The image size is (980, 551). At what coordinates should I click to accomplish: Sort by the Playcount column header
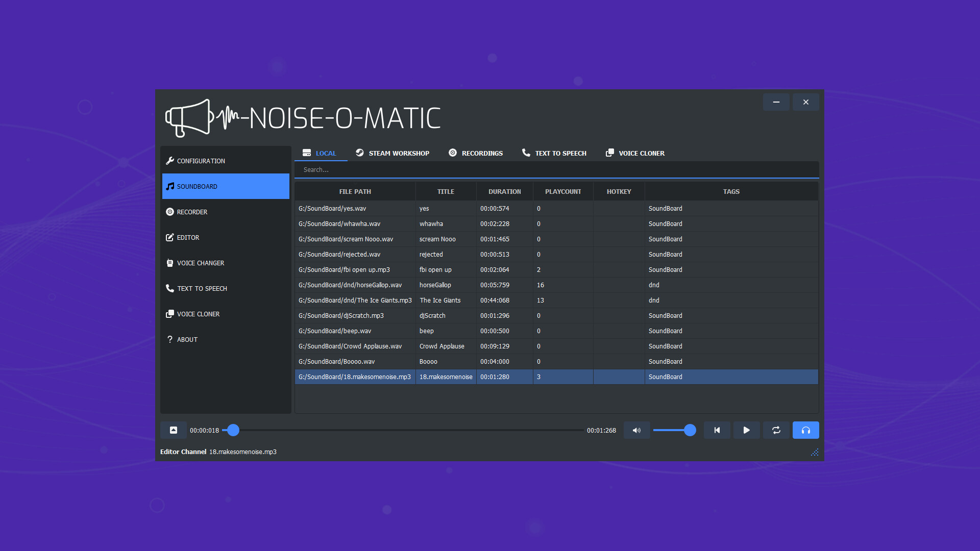562,191
